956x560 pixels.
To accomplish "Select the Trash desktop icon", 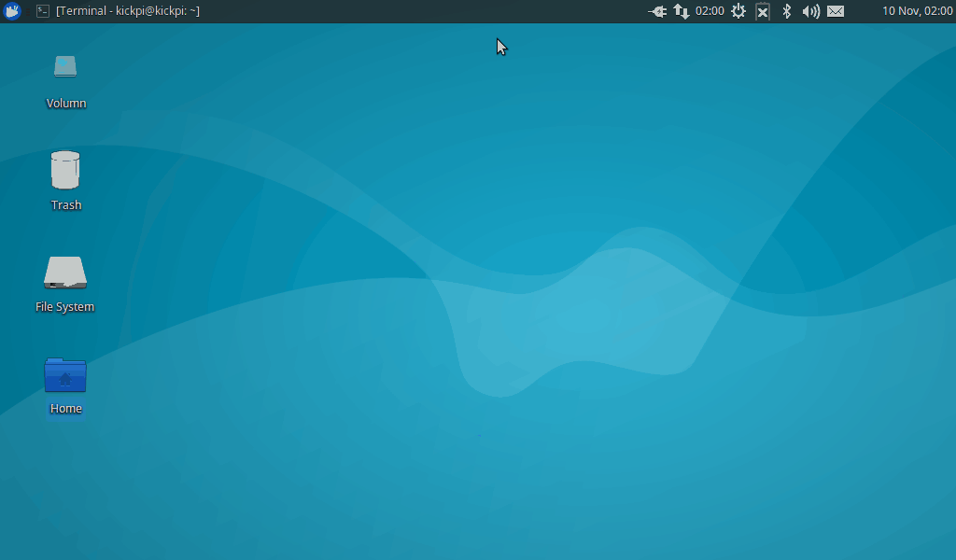I will click(x=65, y=170).
